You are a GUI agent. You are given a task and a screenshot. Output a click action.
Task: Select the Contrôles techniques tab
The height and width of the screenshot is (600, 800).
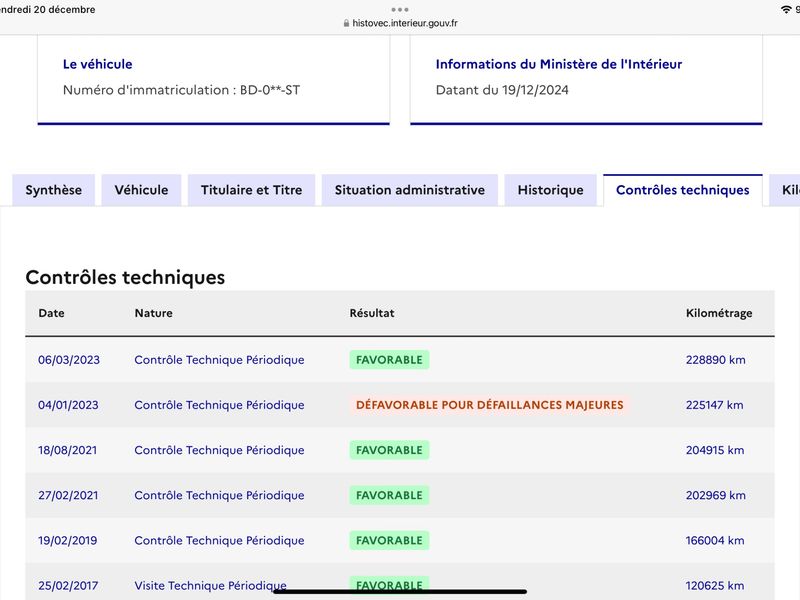(x=683, y=190)
